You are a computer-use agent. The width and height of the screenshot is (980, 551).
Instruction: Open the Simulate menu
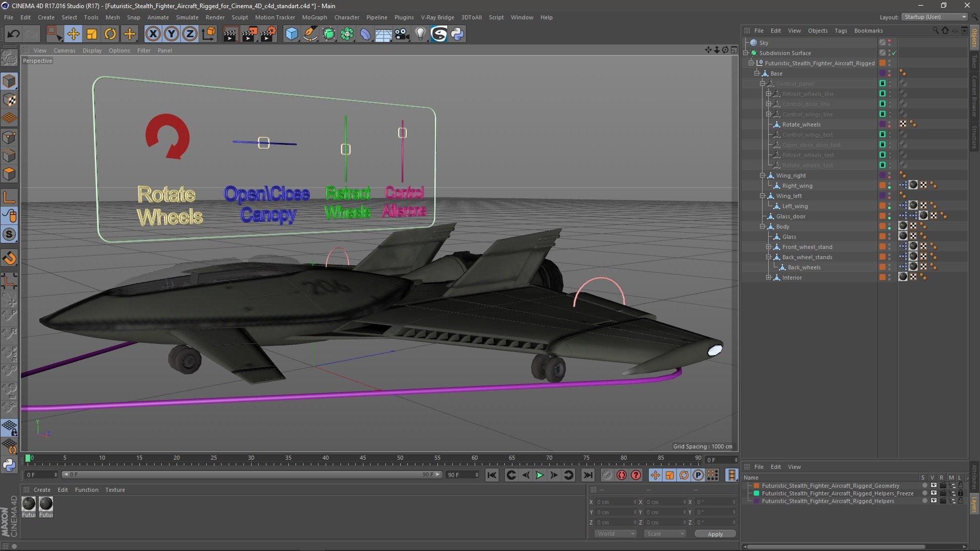pos(187,17)
